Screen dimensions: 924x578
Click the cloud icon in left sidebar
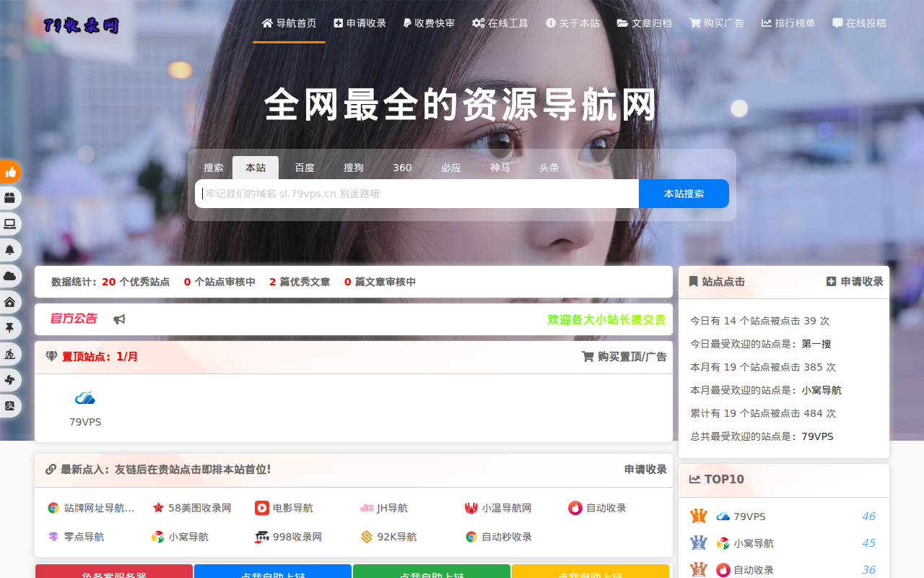(10, 276)
